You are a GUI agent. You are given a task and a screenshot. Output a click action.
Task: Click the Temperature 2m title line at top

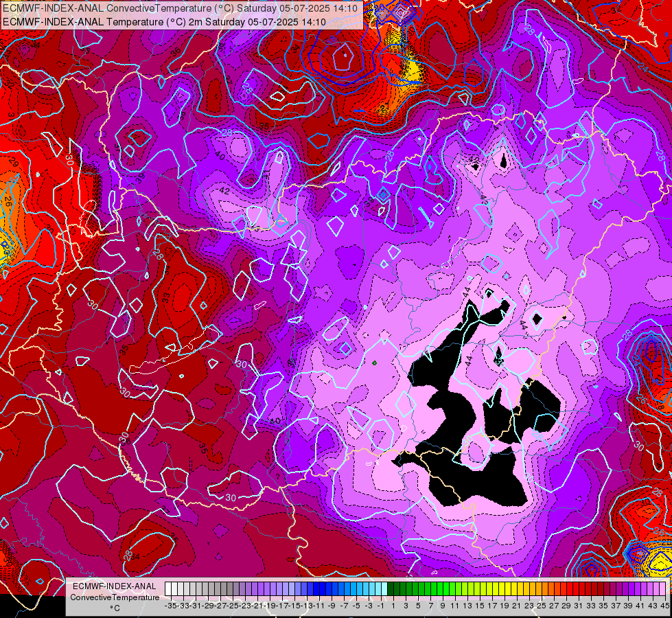(x=164, y=22)
